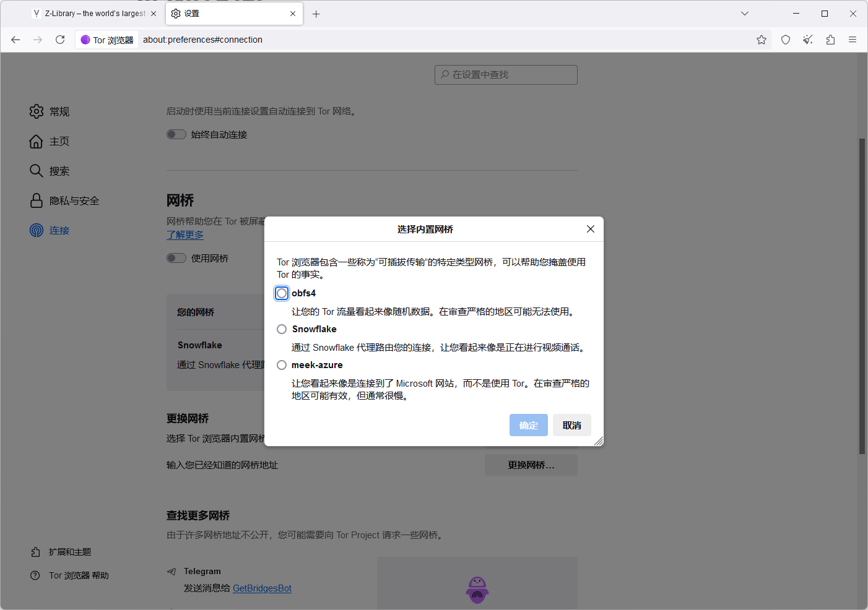Click the Telegram paper plane icon
The width and height of the screenshot is (868, 610).
tap(171, 572)
